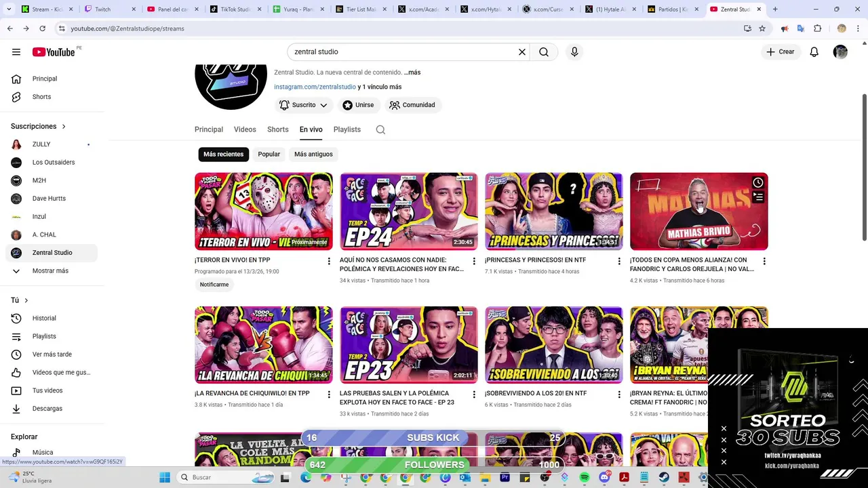Open options for EP 23 video
This screenshot has width=868, height=488.
click(474, 394)
